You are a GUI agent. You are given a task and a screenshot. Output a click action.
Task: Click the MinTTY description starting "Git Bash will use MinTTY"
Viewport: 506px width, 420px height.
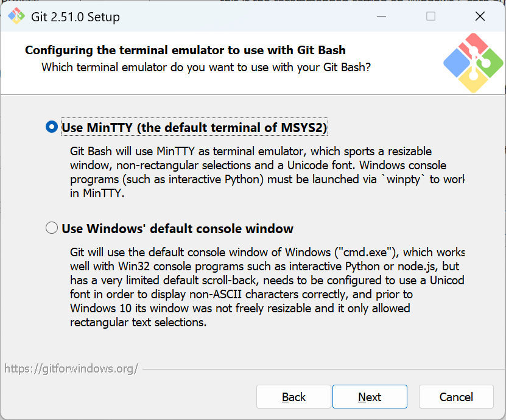tap(267, 172)
